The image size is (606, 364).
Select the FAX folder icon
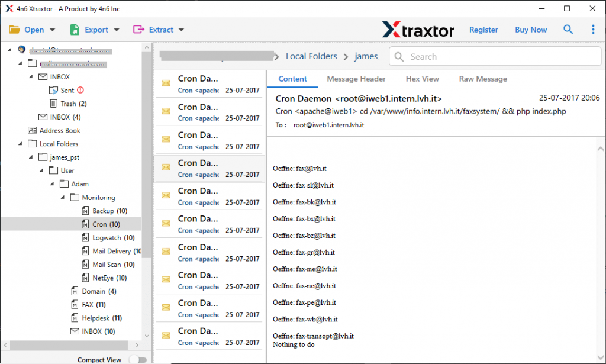tap(75, 304)
